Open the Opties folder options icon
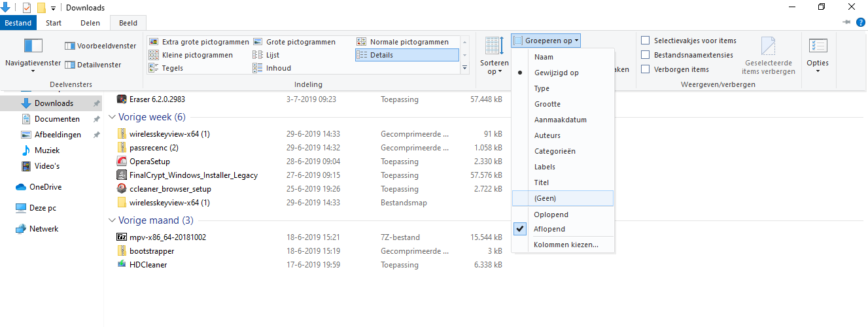This screenshot has width=868, height=327. tap(818, 46)
